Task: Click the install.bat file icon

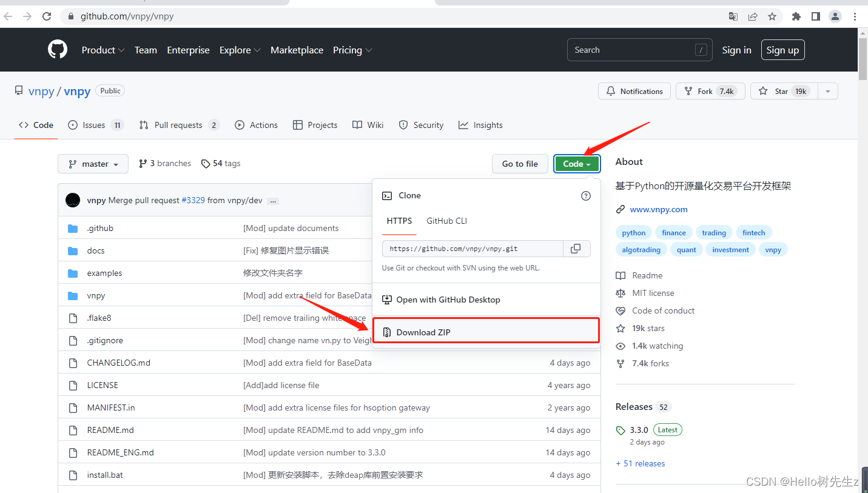Action: point(73,475)
